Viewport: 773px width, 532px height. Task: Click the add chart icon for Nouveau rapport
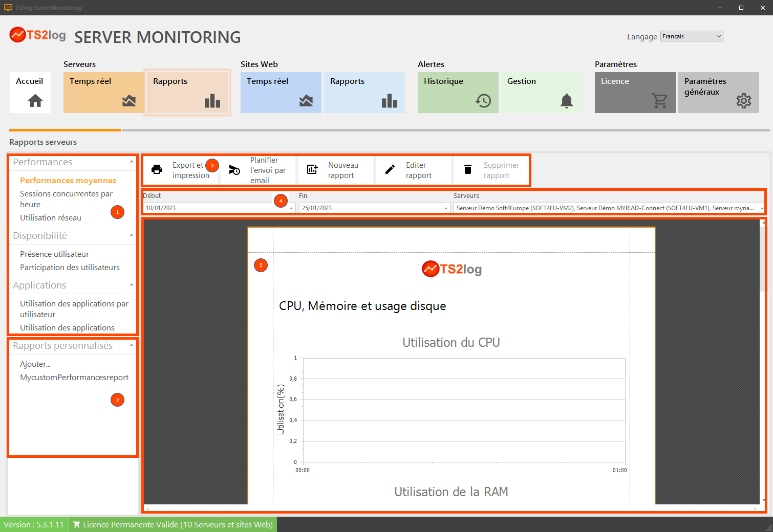[312, 169]
